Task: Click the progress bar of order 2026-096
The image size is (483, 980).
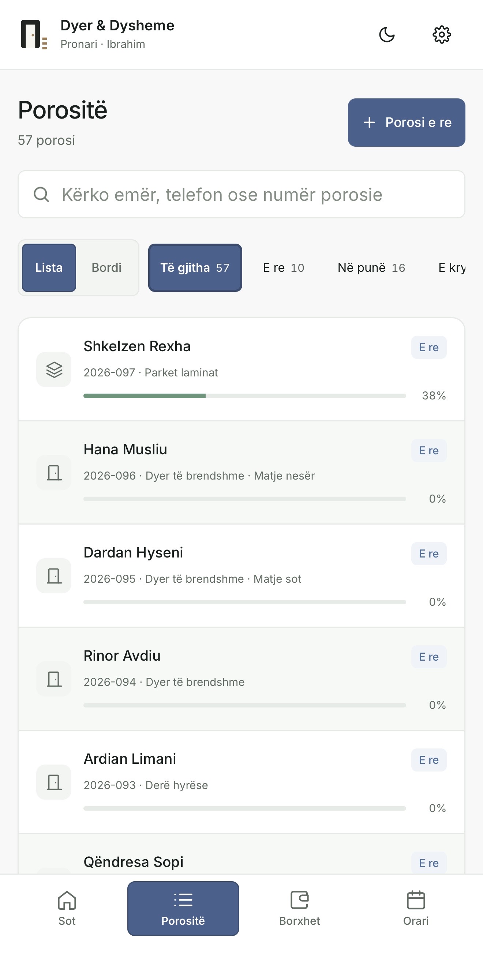Action: tap(245, 499)
